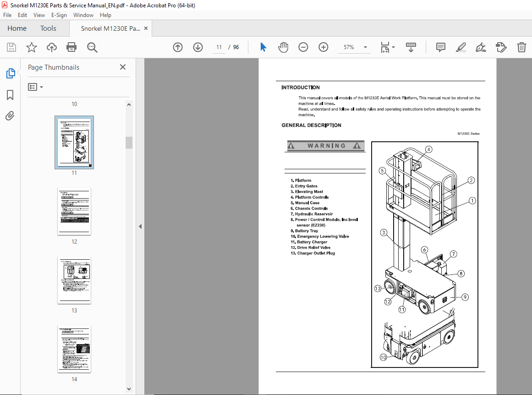Select page 13 thumbnail
532x395 pixels.
pyautogui.click(x=74, y=280)
